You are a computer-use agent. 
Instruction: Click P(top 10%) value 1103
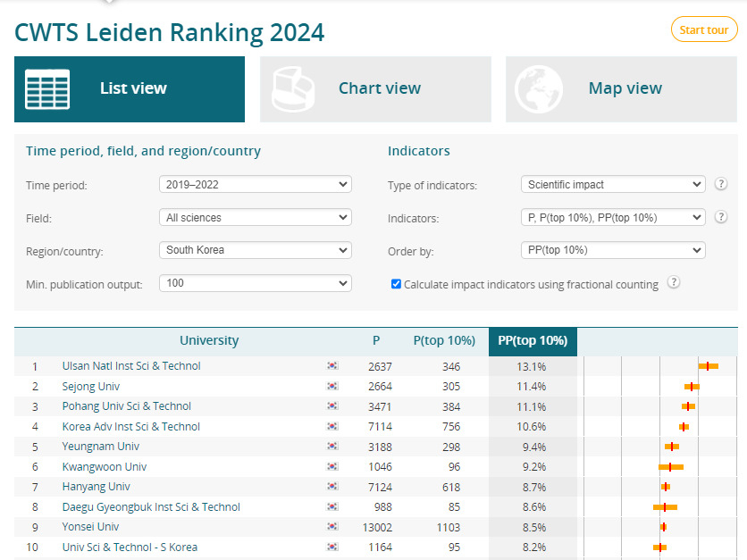point(449,528)
